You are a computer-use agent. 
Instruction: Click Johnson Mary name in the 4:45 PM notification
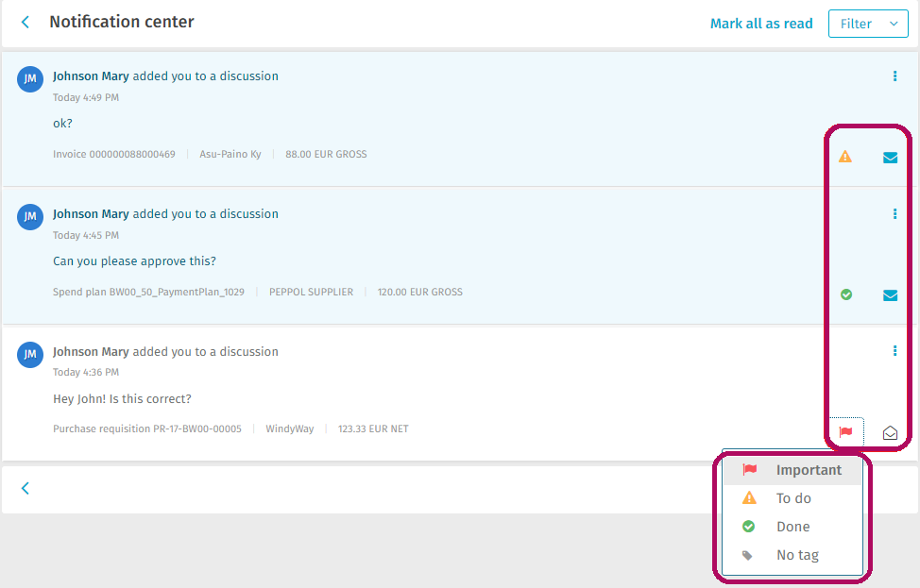91,214
